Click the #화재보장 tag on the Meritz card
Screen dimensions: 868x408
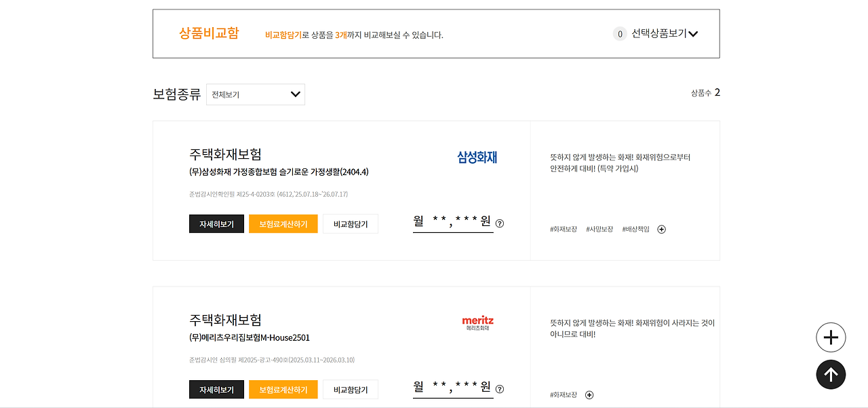564,395
